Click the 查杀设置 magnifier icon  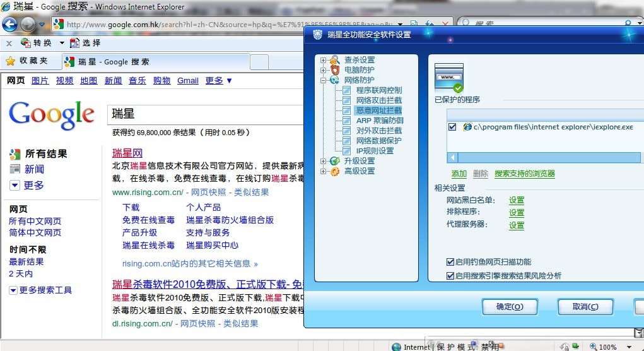click(335, 60)
